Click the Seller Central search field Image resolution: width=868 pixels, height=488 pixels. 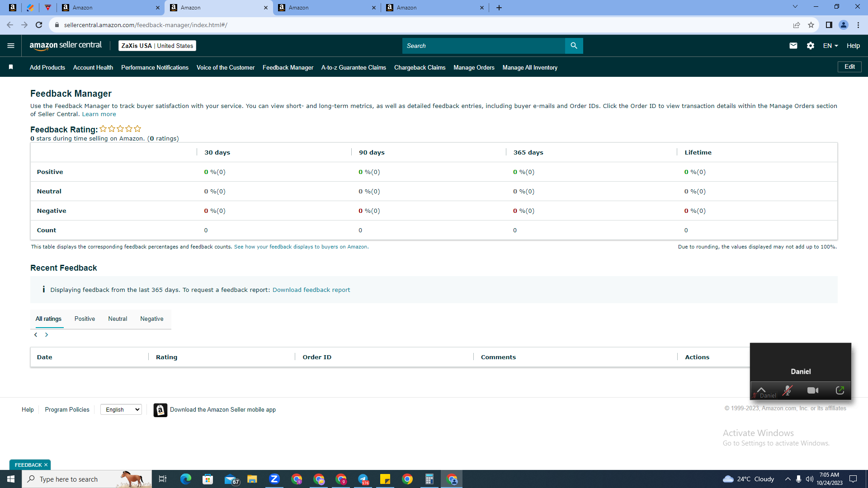[x=484, y=46]
